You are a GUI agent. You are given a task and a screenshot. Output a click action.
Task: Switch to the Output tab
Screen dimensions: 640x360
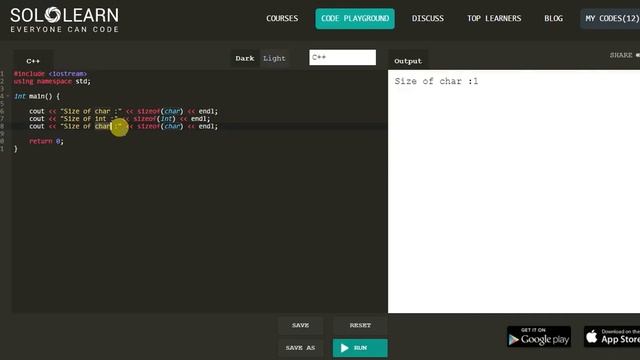tap(408, 61)
